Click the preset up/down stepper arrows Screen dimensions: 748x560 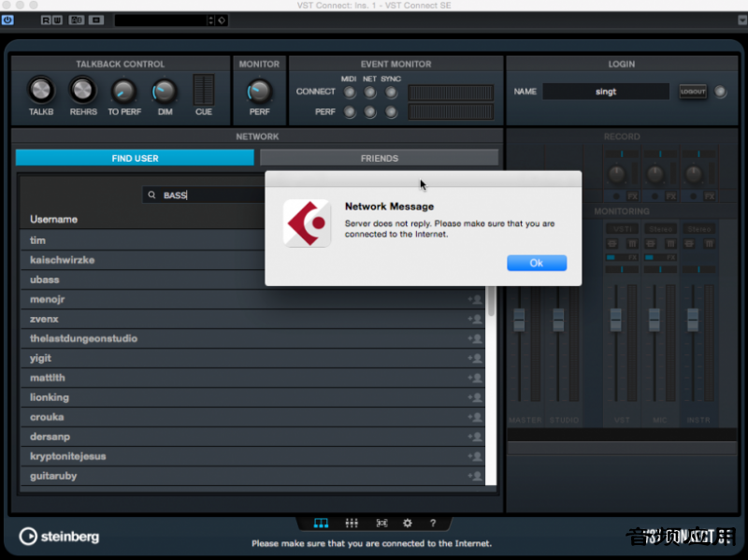211,20
